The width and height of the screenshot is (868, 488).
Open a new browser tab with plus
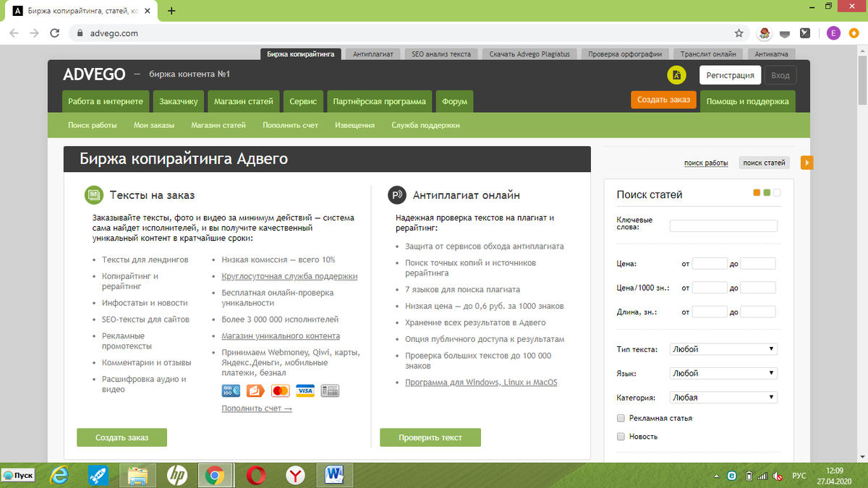click(x=171, y=11)
